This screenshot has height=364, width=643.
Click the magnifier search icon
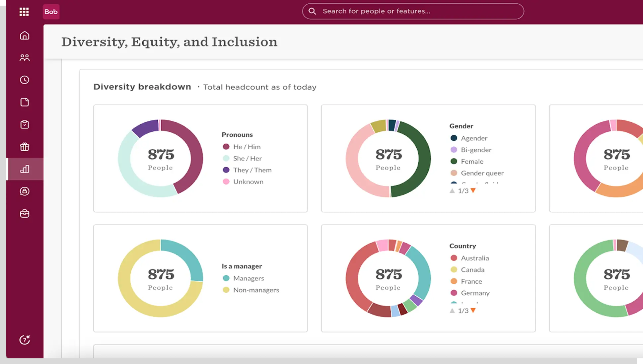point(312,11)
